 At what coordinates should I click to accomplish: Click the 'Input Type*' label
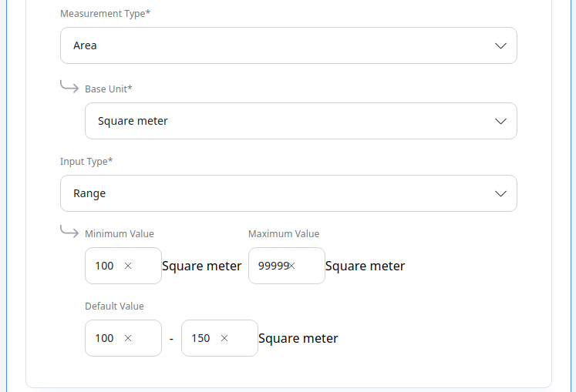(x=86, y=161)
